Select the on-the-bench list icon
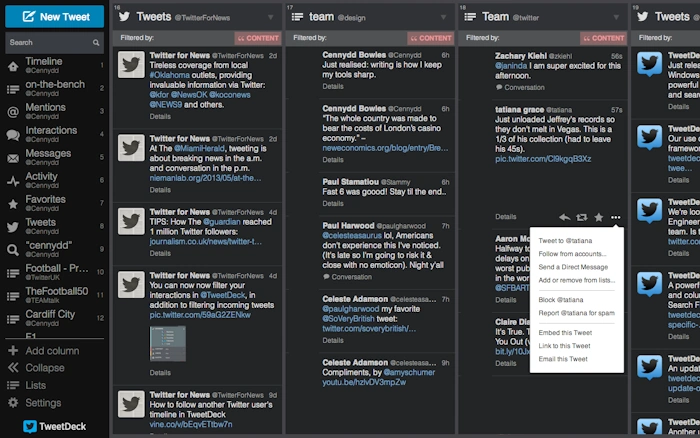 coord(13,89)
